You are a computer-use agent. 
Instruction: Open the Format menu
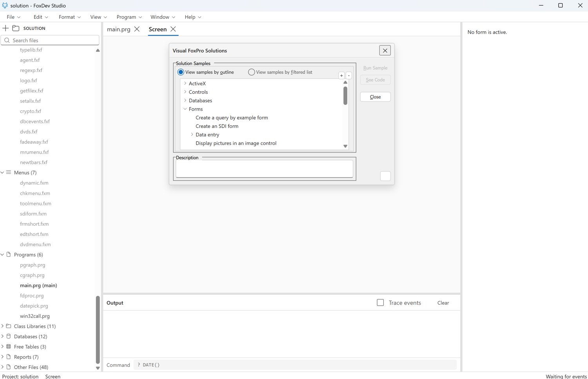point(69,17)
